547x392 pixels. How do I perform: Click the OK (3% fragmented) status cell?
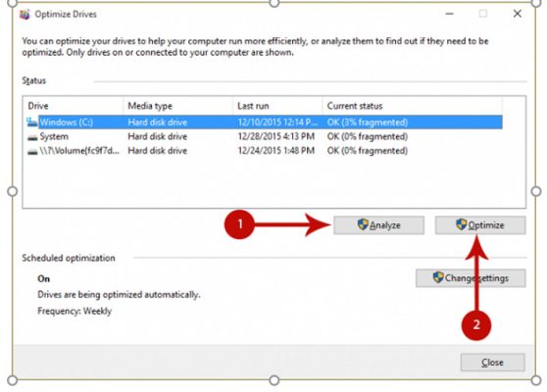point(368,122)
